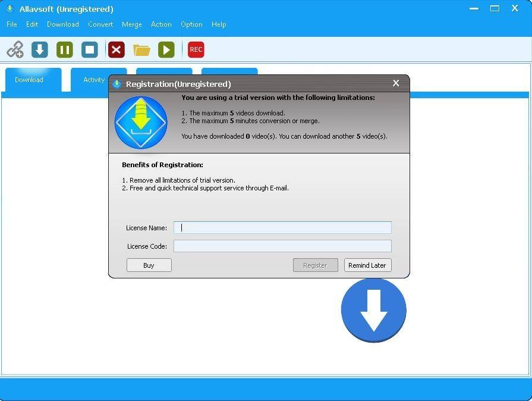Image resolution: width=532 pixels, height=401 pixels.
Task: Click the large blue round download button
Action: [373, 311]
